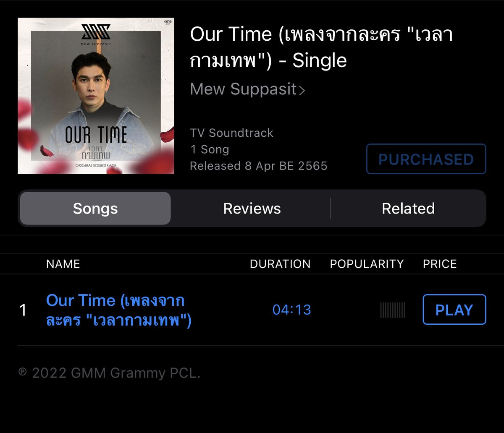Click the album title heading
The width and height of the screenshot is (504, 433).
[x=321, y=47]
